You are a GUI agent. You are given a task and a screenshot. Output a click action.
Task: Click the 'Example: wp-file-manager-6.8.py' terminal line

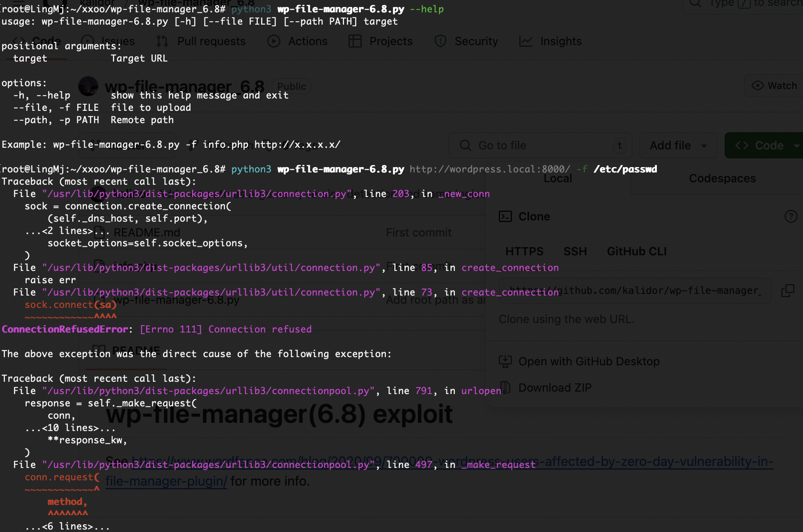pyautogui.click(x=171, y=144)
